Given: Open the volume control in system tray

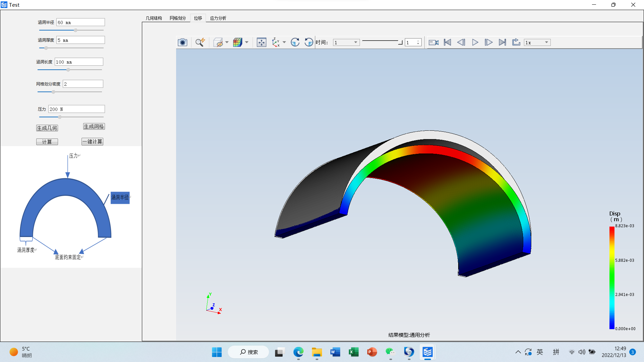Looking at the screenshot, I should click(582, 352).
